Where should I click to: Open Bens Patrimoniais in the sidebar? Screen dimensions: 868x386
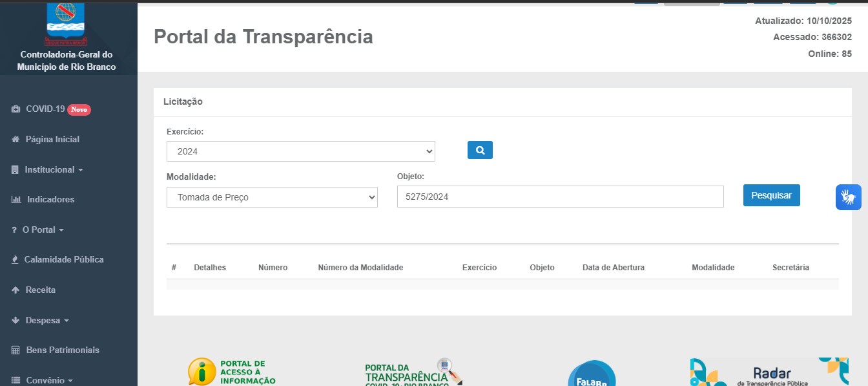[63, 350]
